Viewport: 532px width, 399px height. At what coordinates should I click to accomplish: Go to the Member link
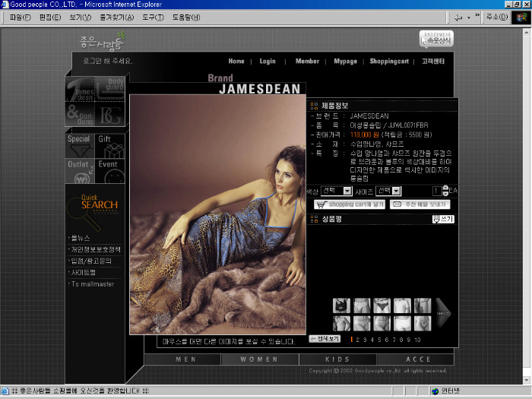pyautogui.click(x=307, y=61)
